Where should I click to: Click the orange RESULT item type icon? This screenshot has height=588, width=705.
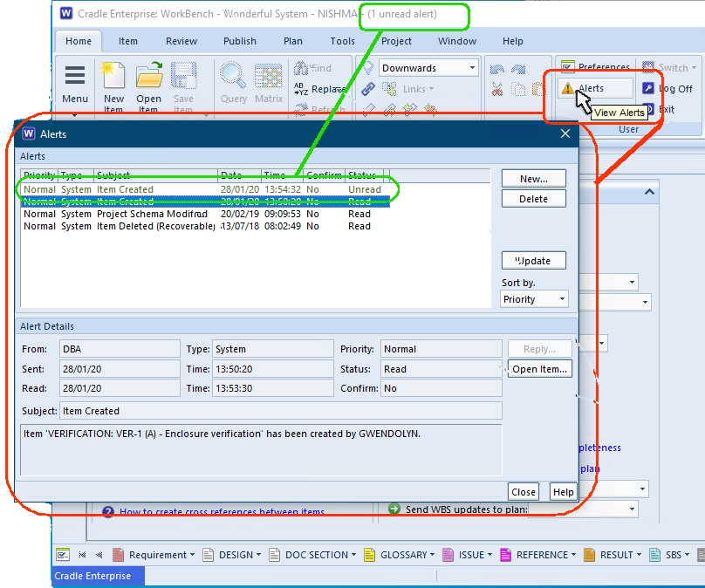589,555
